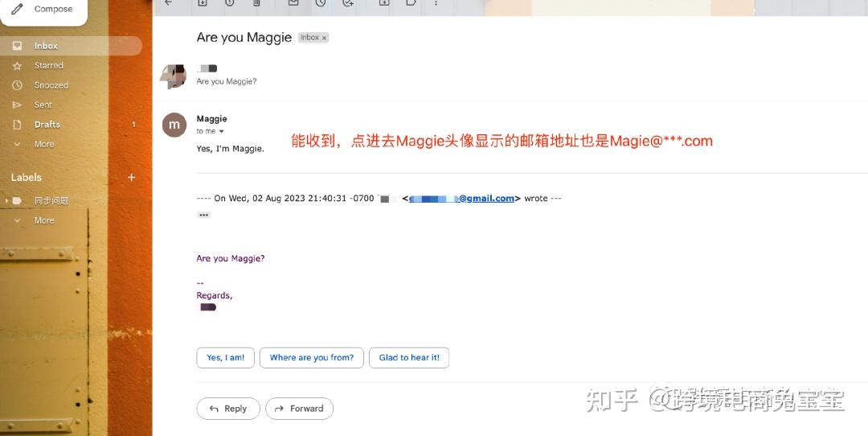Show trimmed content with ellipsis button

tap(203, 215)
